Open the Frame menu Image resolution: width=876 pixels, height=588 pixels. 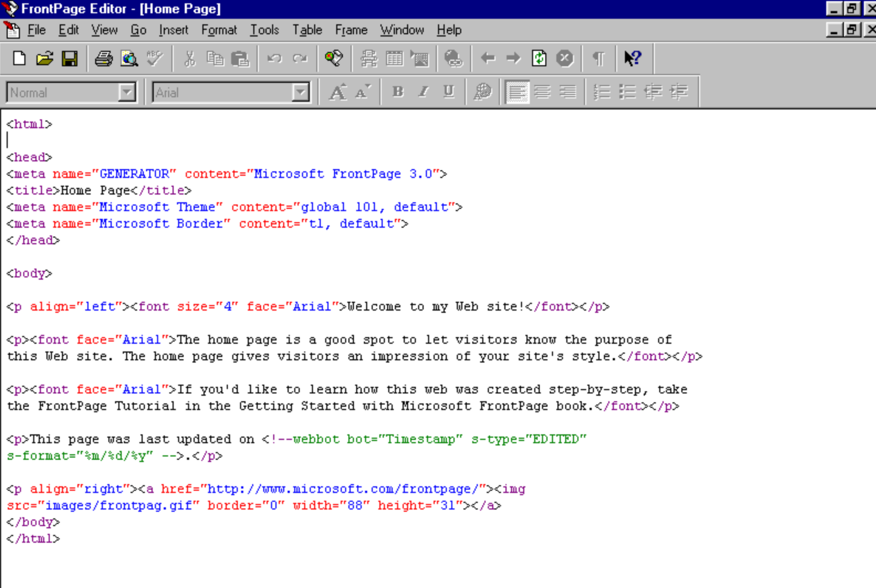(x=351, y=30)
